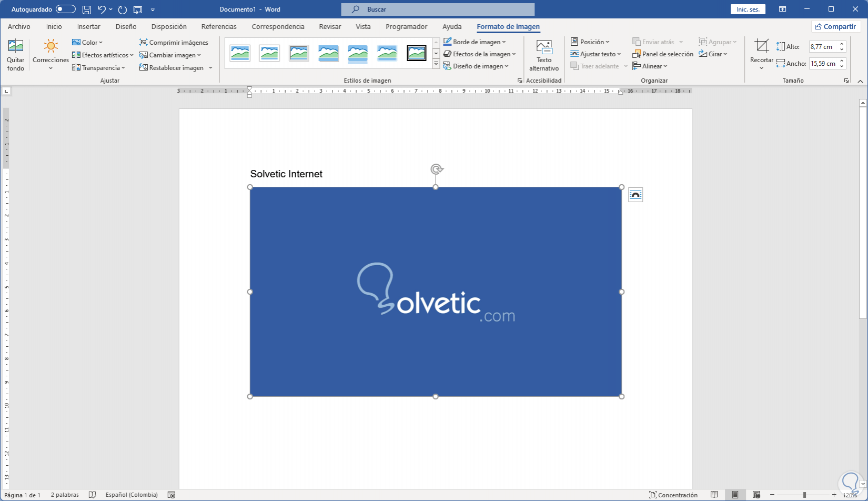
Task: Open Texto alternativo
Action: point(544,55)
